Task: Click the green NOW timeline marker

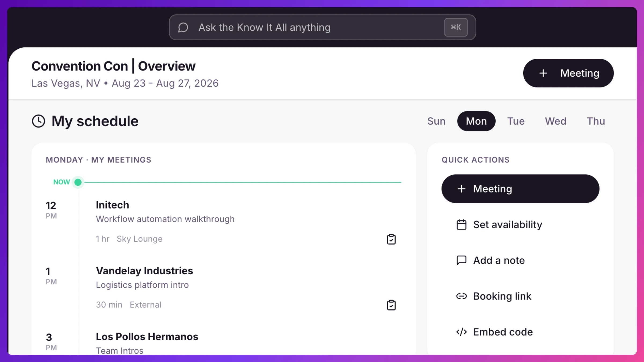Action: 78,182
